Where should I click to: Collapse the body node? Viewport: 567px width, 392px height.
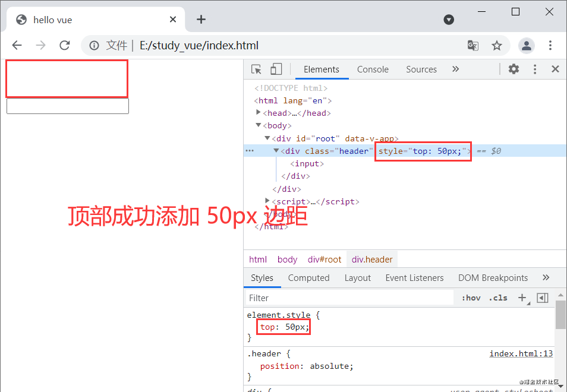(x=258, y=125)
